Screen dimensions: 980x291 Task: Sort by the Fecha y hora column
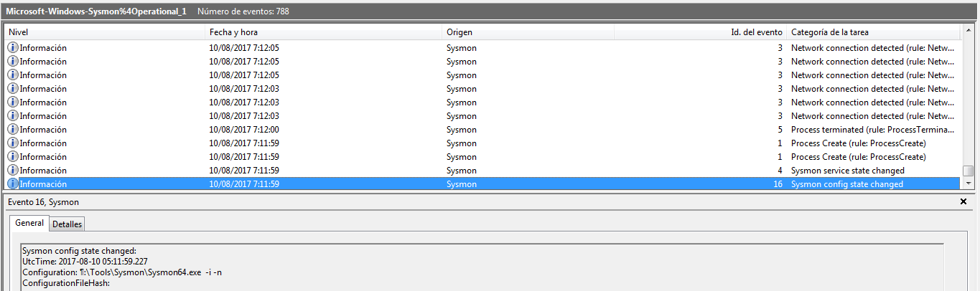pyautogui.click(x=323, y=32)
